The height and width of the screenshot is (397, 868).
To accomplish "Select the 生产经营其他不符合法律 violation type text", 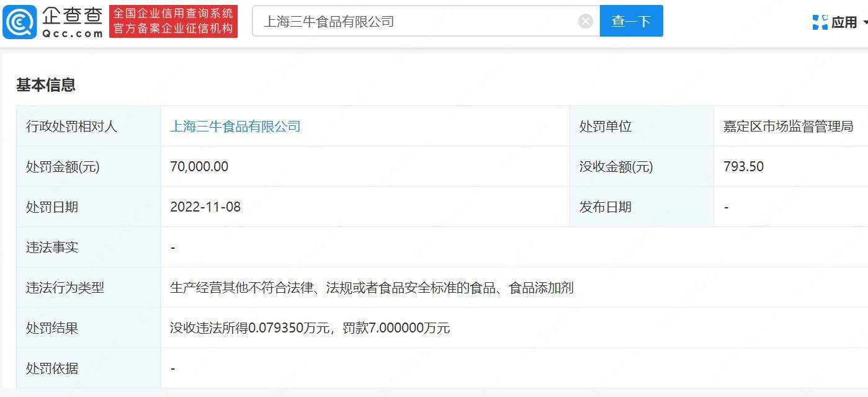I will 372,288.
